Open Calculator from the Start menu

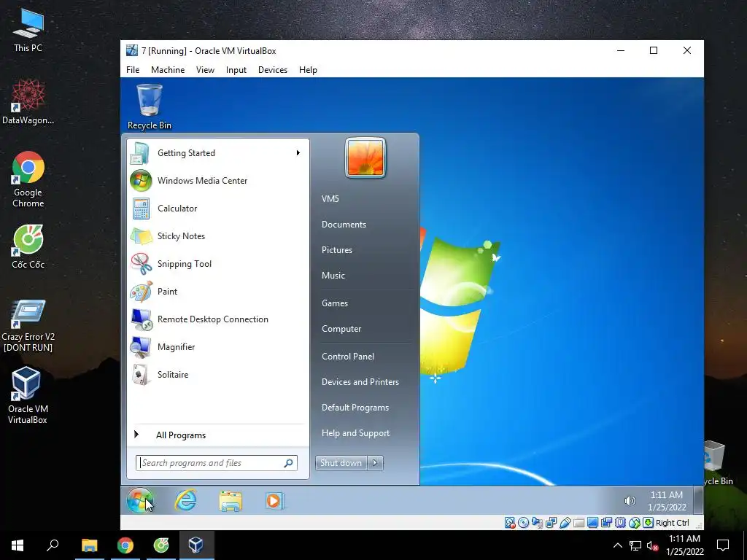click(217, 208)
